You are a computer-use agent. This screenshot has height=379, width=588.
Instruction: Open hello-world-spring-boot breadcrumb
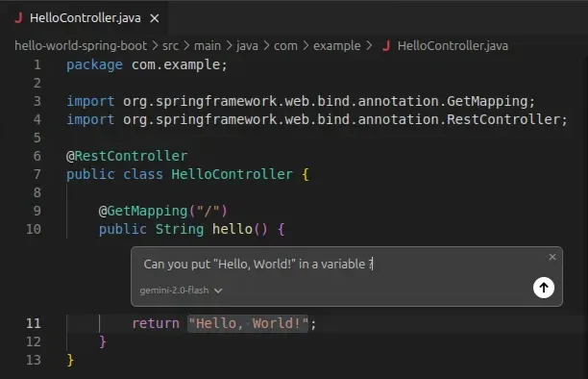[x=81, y=46]
